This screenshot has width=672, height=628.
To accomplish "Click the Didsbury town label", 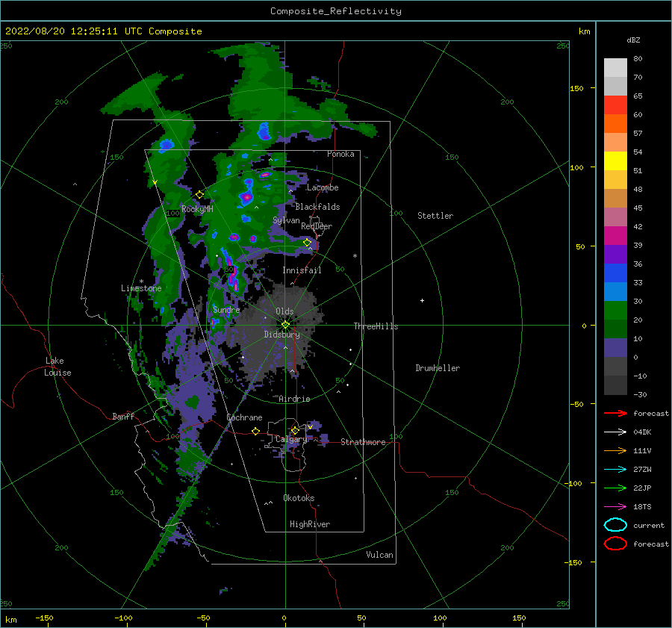I will click(281, 335).
